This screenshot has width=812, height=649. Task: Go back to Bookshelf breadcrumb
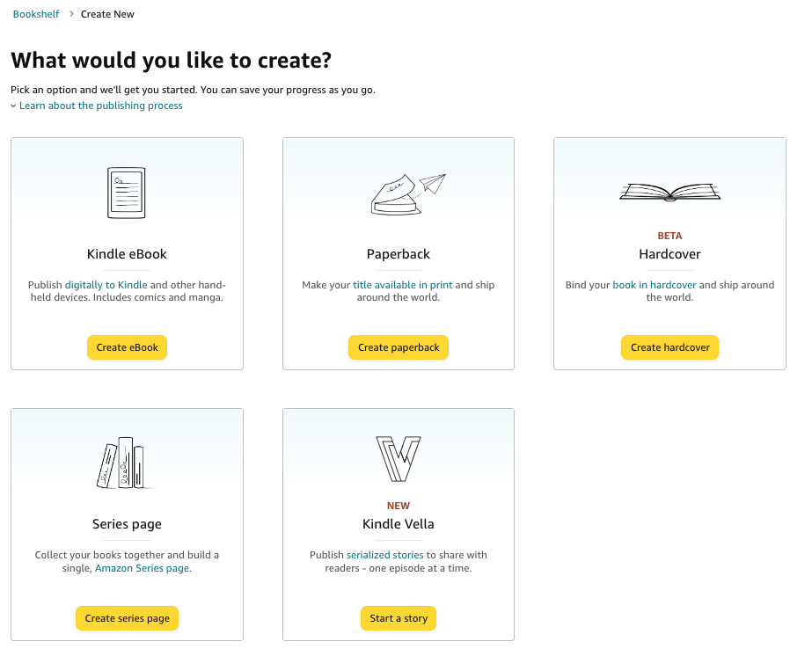(36, 14)
